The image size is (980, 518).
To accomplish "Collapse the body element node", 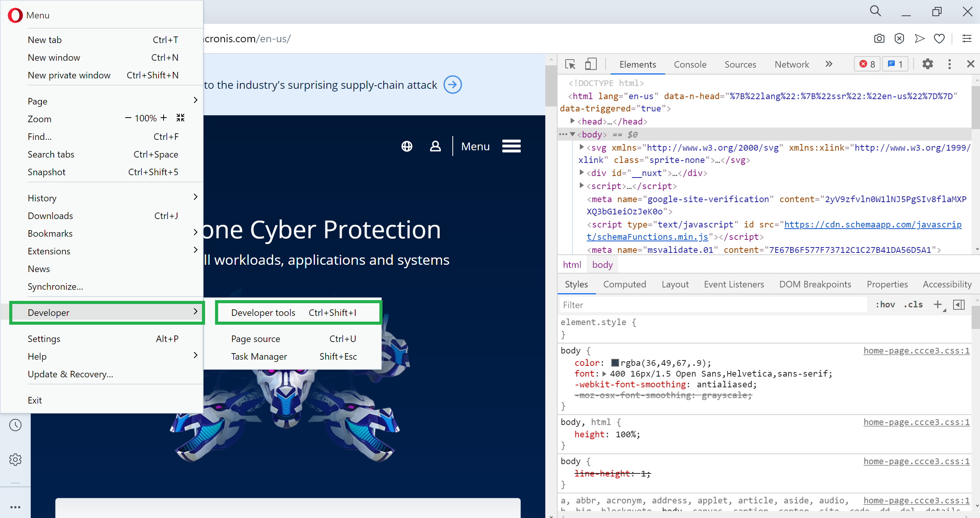I will (x=573, y=134).
